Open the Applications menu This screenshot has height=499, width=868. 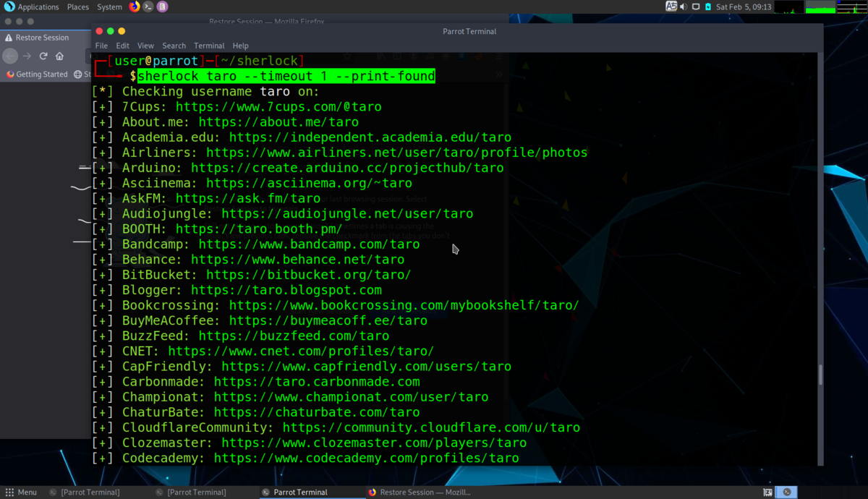pos(38,7)
